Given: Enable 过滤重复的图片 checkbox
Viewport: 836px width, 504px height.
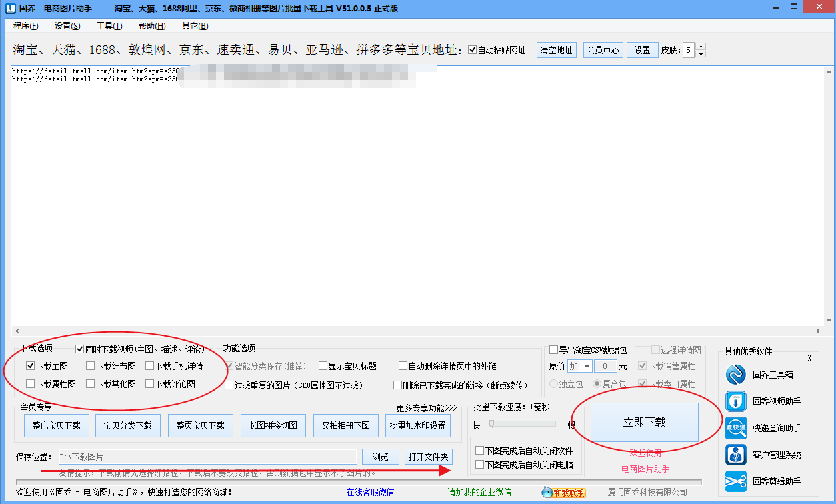Looking at the screenshot, I should click(229, 385).
